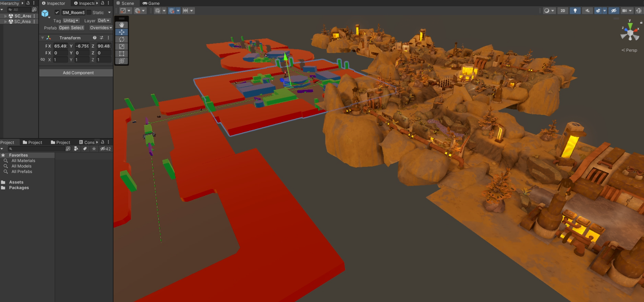Switch to the Game tab
644x302 pixels.
[x=151, y=3]
